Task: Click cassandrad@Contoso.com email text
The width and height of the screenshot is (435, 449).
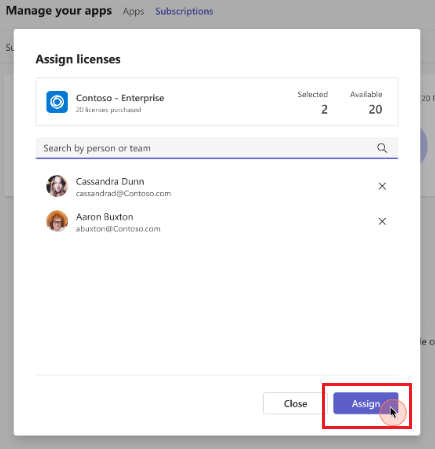Action: (123, 194)
